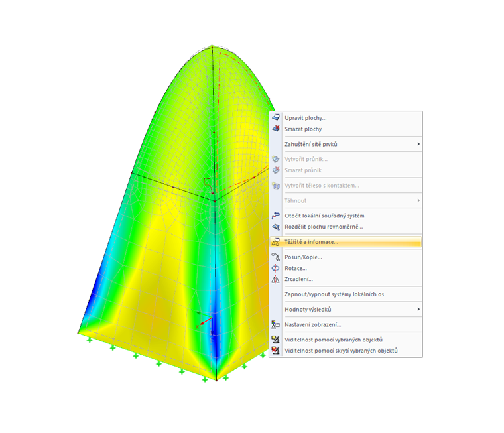Select Otočit lokální souřadný systém
Image resolution: width=504 pixels, height=433 pixels.
click(346, 216)
